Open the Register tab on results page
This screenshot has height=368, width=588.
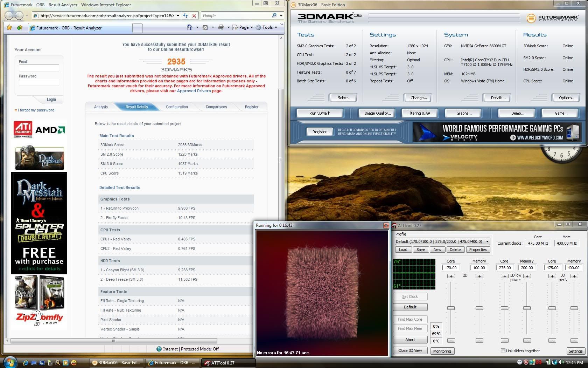coord(252,107)
